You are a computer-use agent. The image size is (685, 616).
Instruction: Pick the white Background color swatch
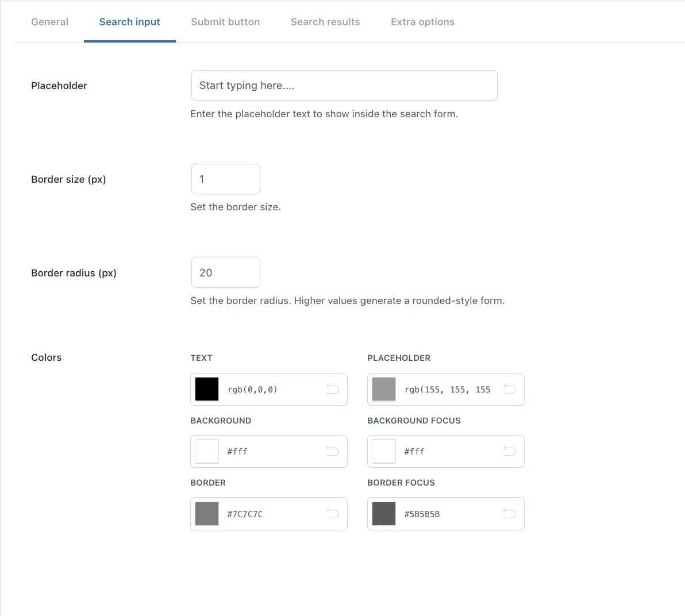tap(207, 451)
